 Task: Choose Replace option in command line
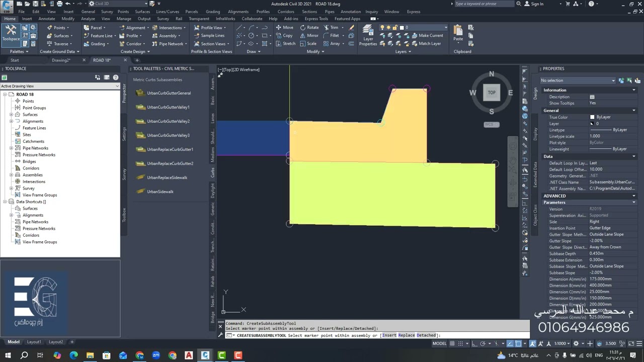407,335
